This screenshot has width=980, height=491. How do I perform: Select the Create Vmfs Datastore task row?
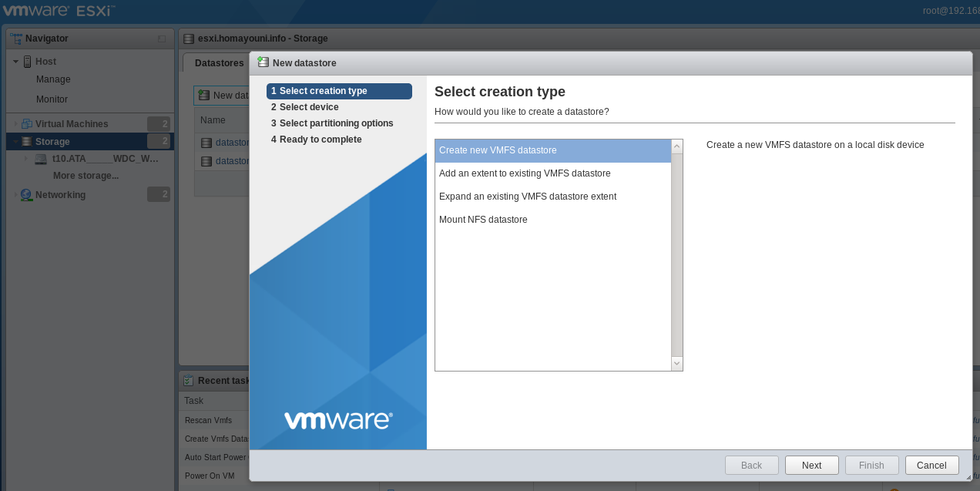(215, 439)
